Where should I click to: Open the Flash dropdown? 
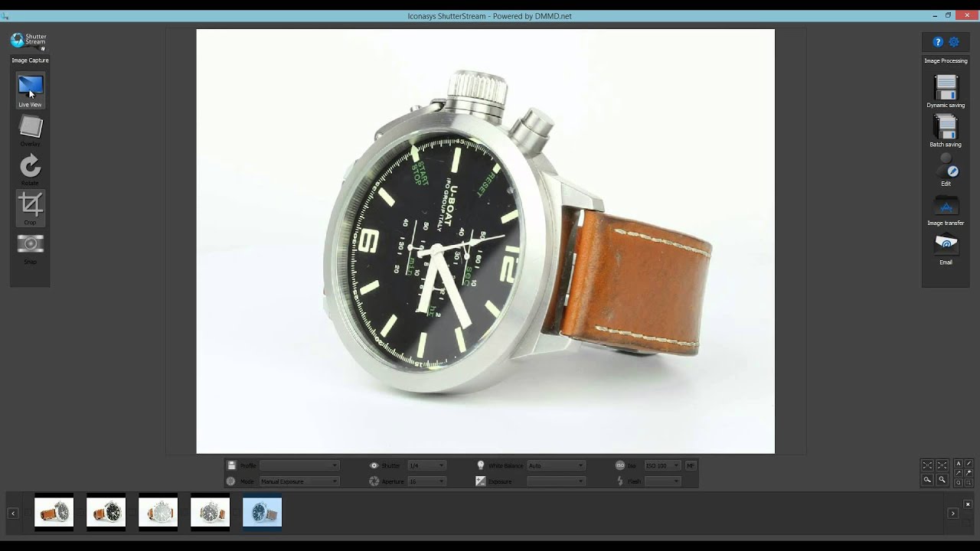pos(662,481)
